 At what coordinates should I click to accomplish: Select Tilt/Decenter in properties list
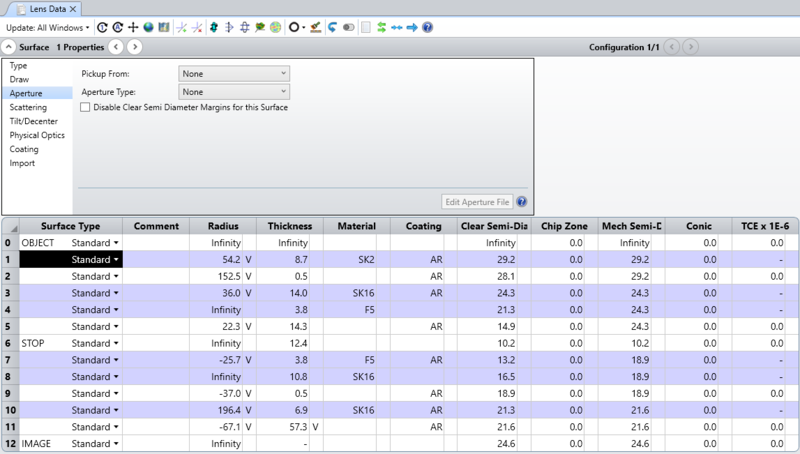pos(31,120)
